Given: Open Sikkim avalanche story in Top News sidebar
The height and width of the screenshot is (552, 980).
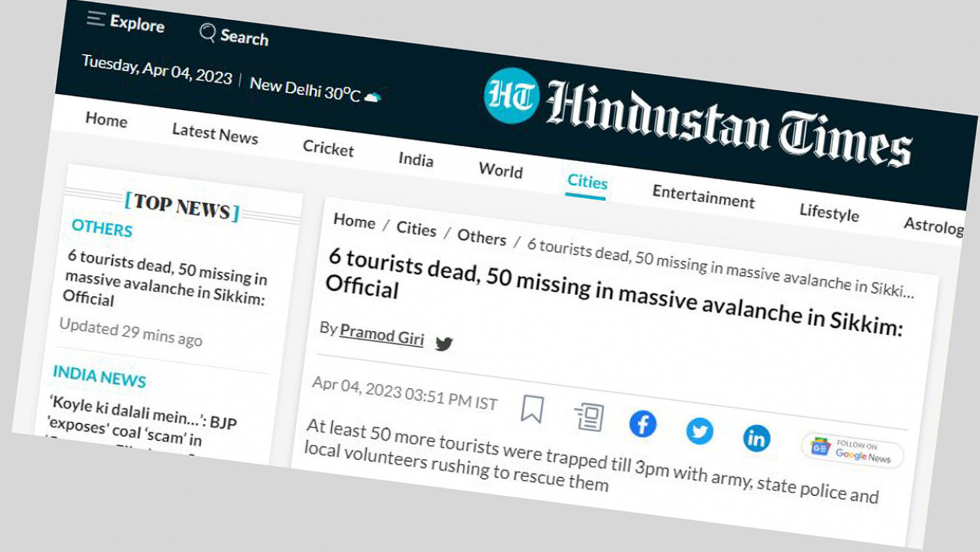Looking at the screenshot, I should click(x=165, y=277).
